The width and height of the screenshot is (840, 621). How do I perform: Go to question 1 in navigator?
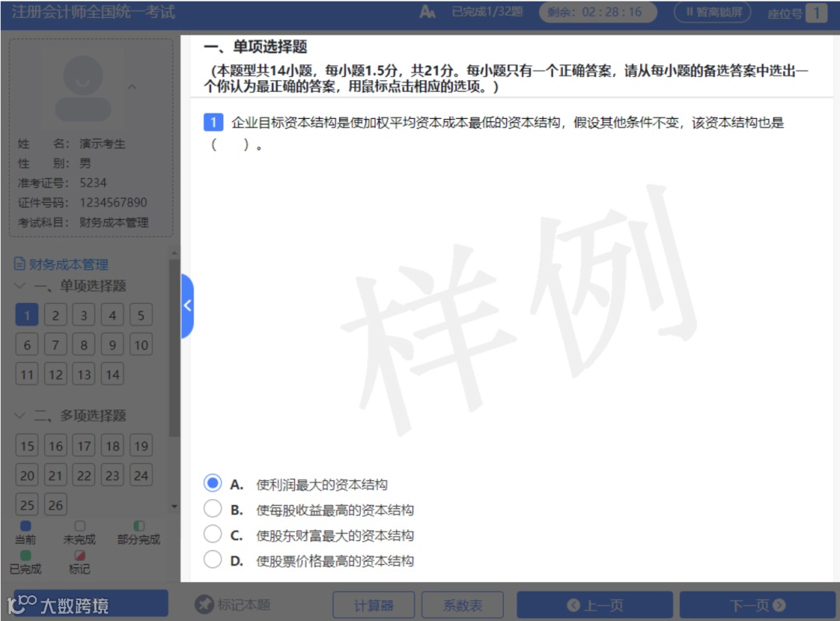pyautogui.click(x=26, y=315)
